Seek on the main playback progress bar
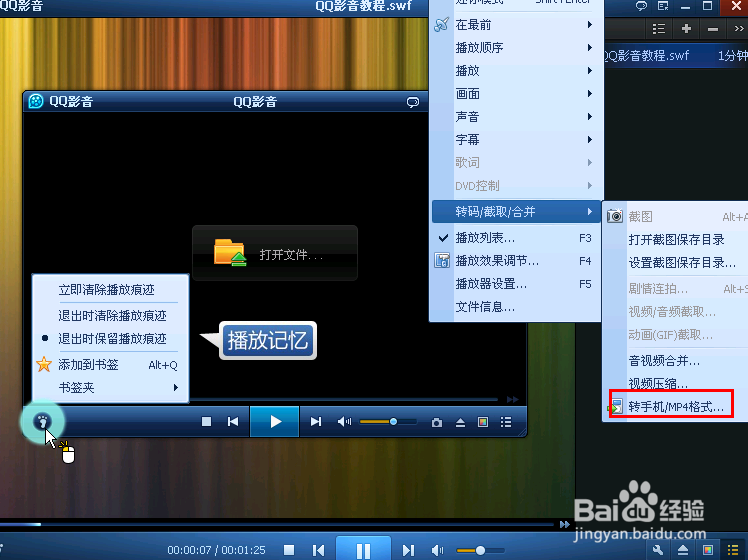 [277, 524]
